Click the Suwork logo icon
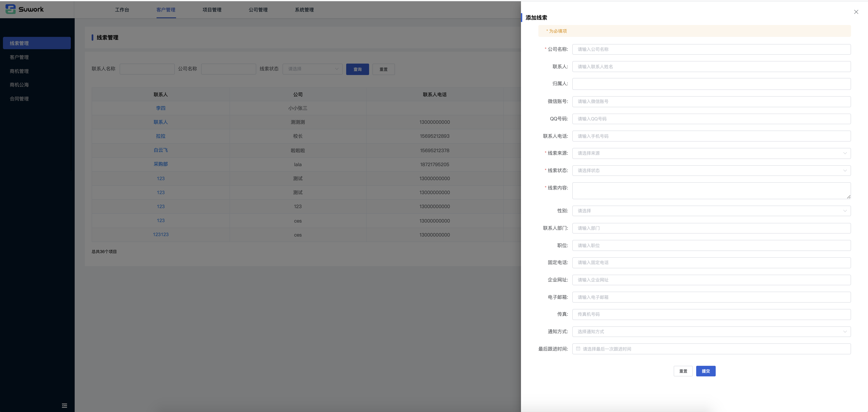This screenshot has width=868, height=412. (x=10, y=9)
